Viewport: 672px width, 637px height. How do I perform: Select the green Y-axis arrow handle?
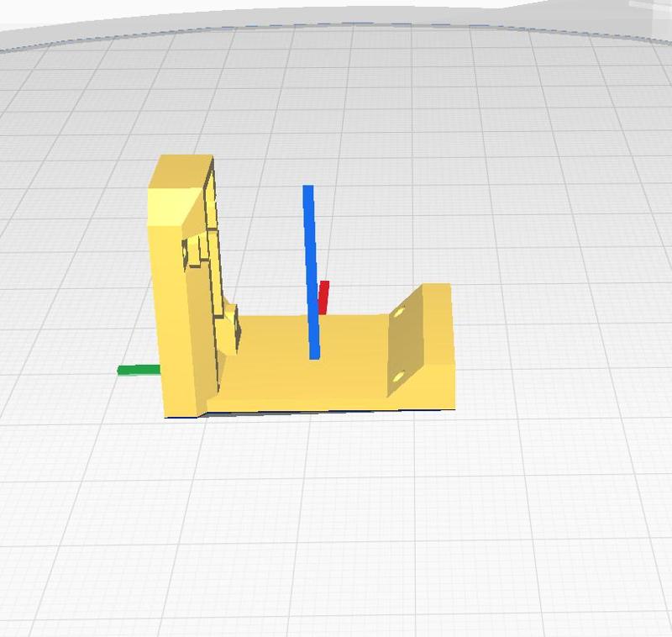(139, 370)
